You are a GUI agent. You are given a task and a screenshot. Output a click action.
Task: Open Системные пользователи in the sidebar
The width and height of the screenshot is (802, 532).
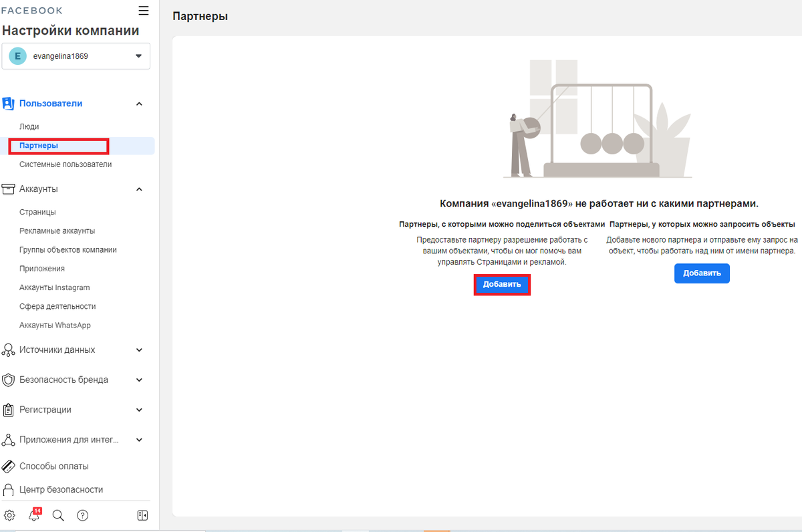click(x=65, y=164)
